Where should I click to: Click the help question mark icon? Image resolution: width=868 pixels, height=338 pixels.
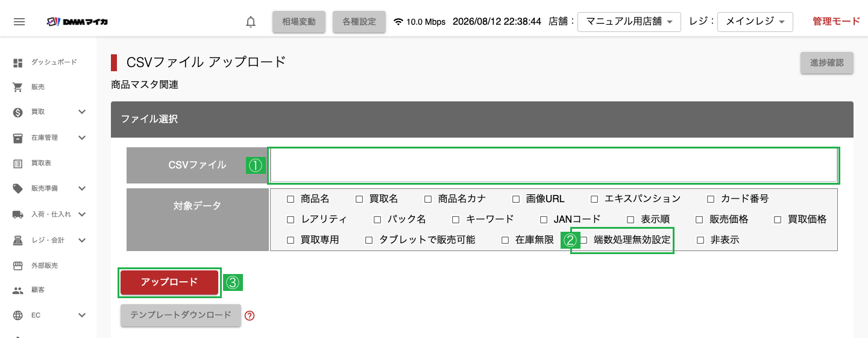pos(250,315)
